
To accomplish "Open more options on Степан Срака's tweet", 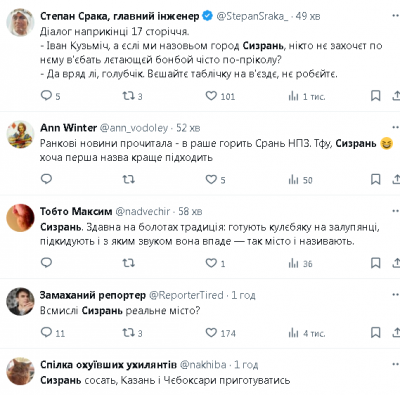I will pos(396,16).
